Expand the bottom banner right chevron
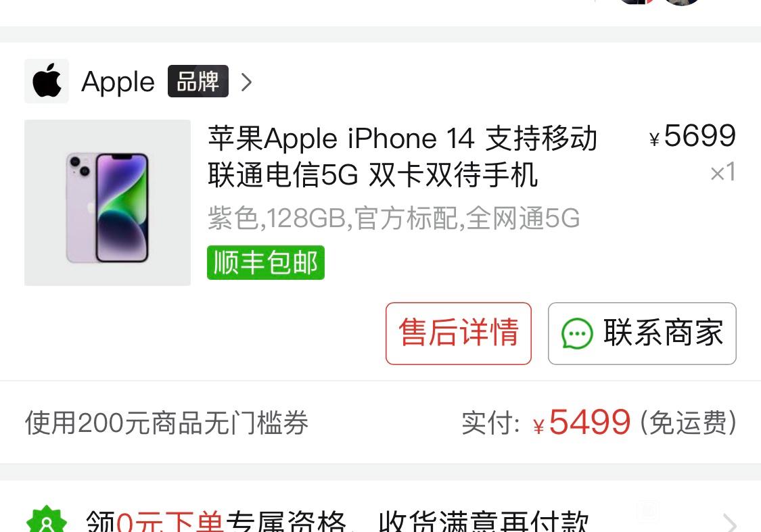Viewport: 761px width, 532px height. click(730, 523)
